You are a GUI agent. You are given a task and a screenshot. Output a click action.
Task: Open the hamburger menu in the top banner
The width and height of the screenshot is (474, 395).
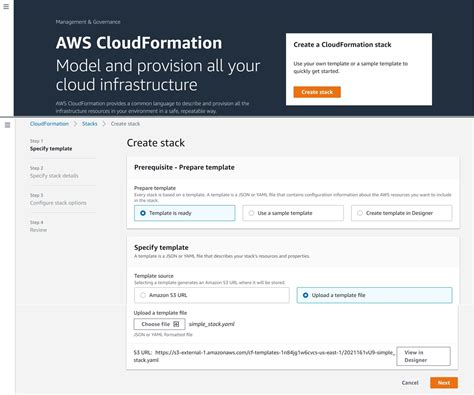6,6
